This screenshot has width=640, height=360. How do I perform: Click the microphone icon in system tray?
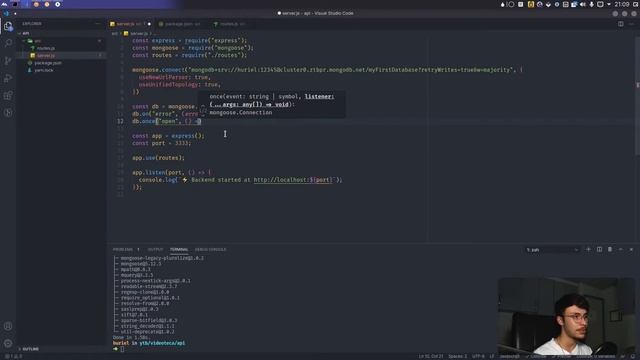point(591,4)
